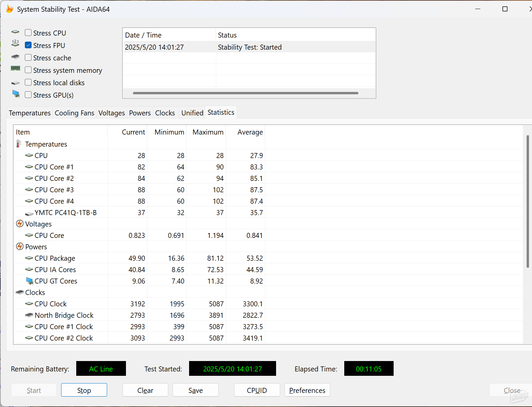Screen dimensions: 532x407
Task: Click the chip icon of CPU Package row
Action: tap(29, 258)
